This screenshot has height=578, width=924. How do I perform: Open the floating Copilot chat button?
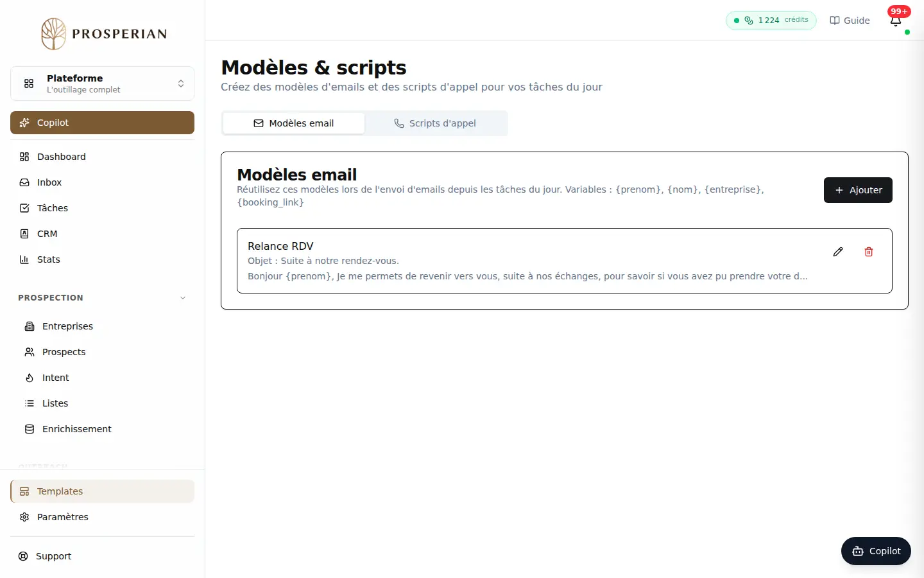click(876, 551)
